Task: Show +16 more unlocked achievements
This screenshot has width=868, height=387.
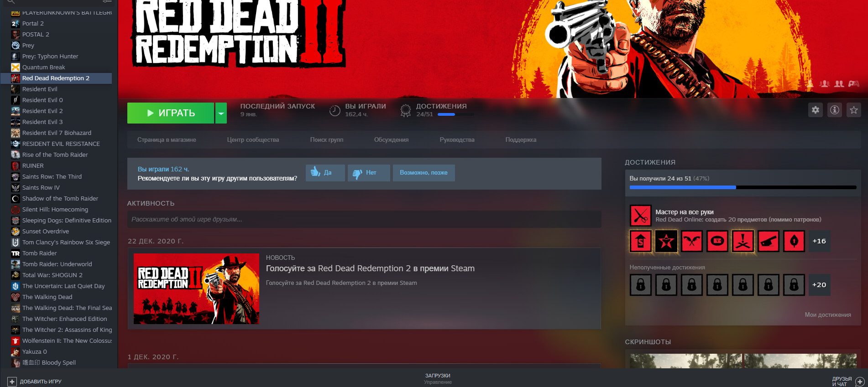Action: pyautogui.click(x=819, y=241)
